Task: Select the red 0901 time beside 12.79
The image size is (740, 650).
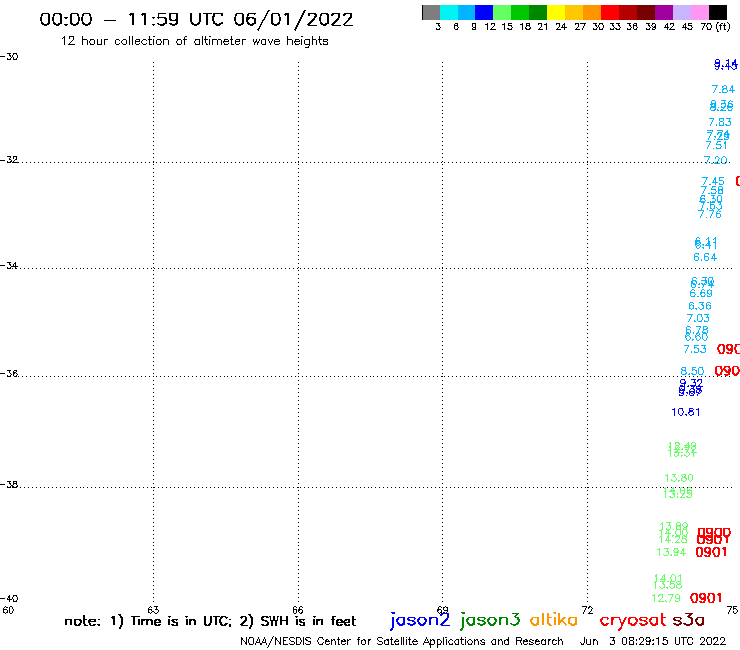Action: coord(706,598)
